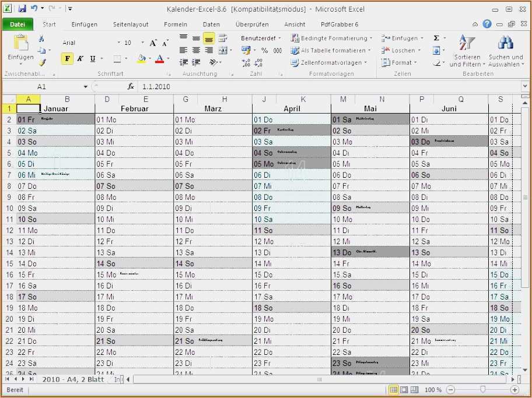Expand Zellenformatvorlagen menu
532x398 pixels.
coord(329,63)
